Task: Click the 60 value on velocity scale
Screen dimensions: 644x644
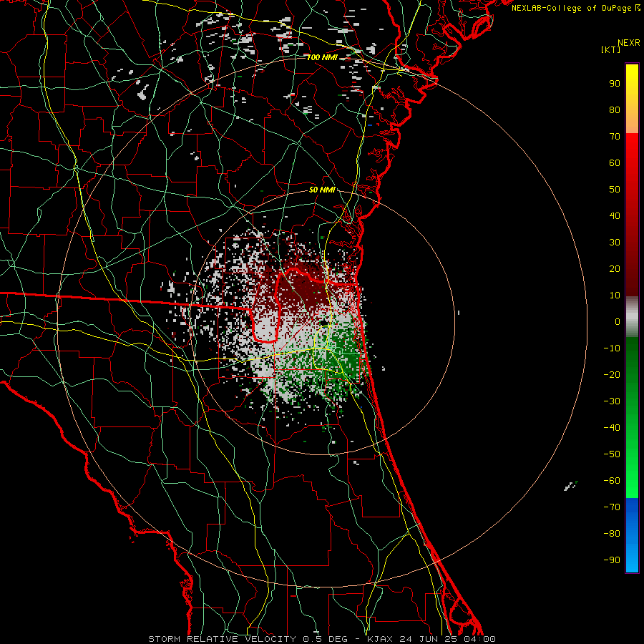Action: tap(615, 163)
